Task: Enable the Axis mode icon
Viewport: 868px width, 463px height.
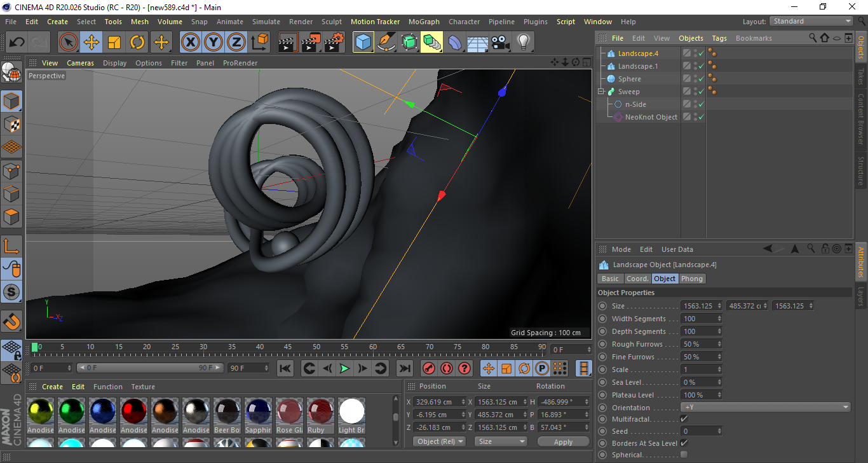Action: pyautogui.click(x=12, y=246)
